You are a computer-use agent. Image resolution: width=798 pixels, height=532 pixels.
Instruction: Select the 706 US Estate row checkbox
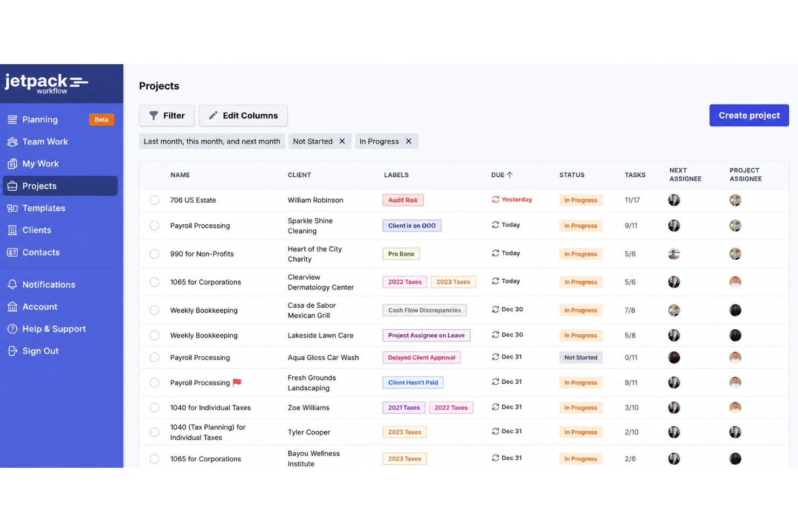click(x=155, y=200)
